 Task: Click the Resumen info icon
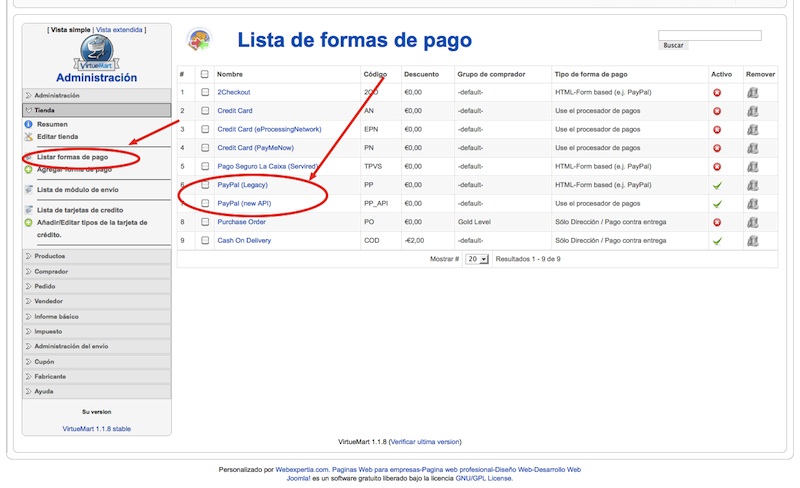pos(29,124)
